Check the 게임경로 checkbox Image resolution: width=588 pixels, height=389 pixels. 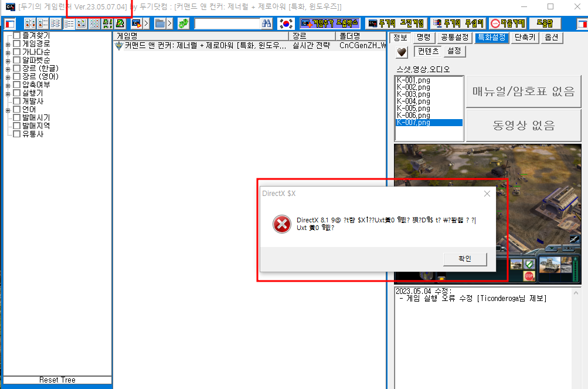pyautogui.click(x=16, y=43)
